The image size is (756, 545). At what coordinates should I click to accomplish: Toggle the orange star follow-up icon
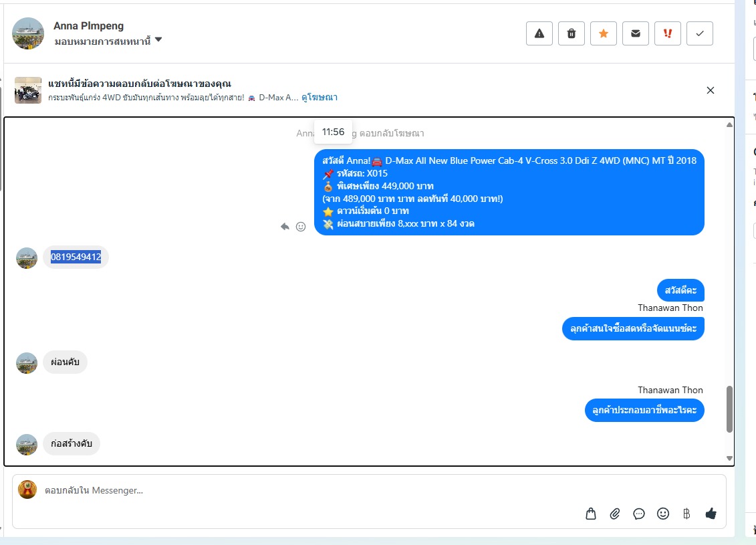point(603,33)
